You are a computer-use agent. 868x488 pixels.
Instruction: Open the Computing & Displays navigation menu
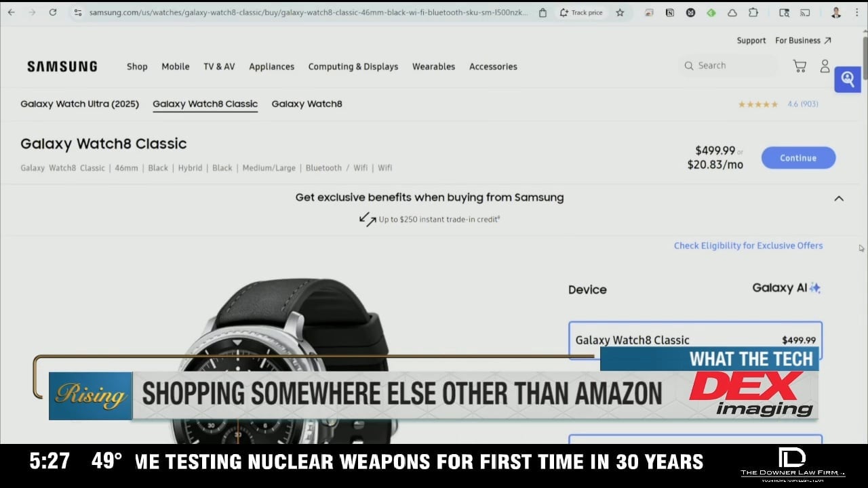click(x=353, y=66)
